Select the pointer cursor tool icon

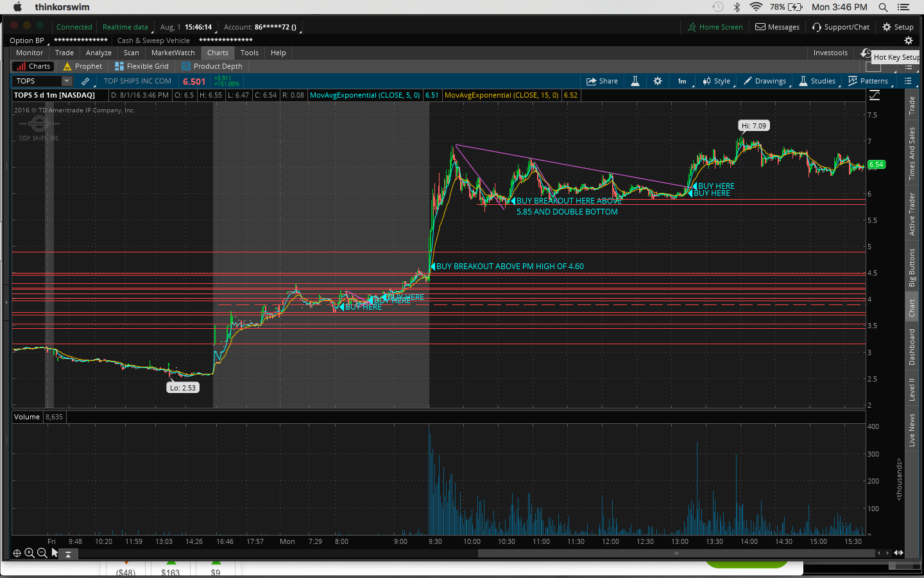pos(55,552)
